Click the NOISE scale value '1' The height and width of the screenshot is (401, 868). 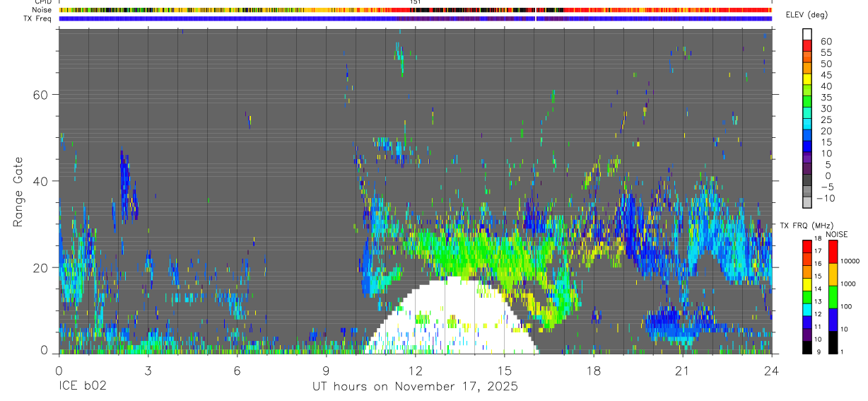pyautogui.click(x=841, y=352)
